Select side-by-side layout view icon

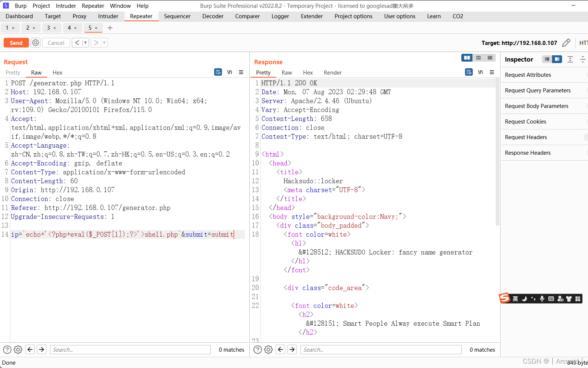point(467,57)
